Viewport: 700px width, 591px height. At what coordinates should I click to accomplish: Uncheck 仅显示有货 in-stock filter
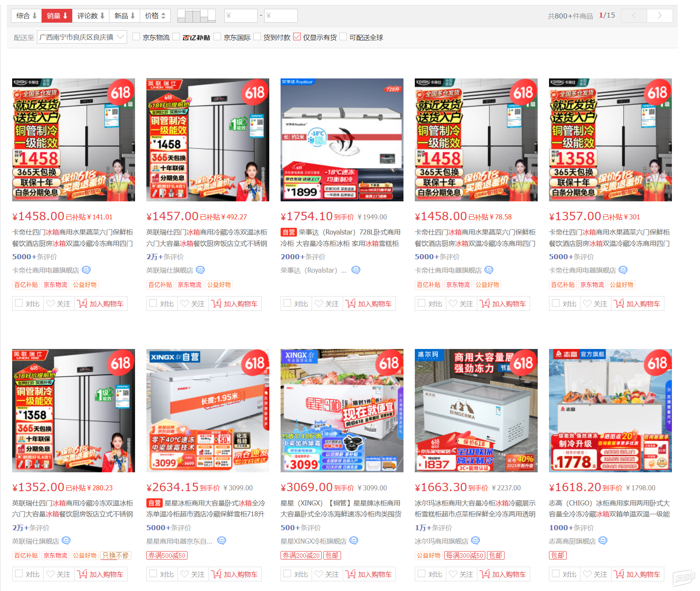(297, 37)
